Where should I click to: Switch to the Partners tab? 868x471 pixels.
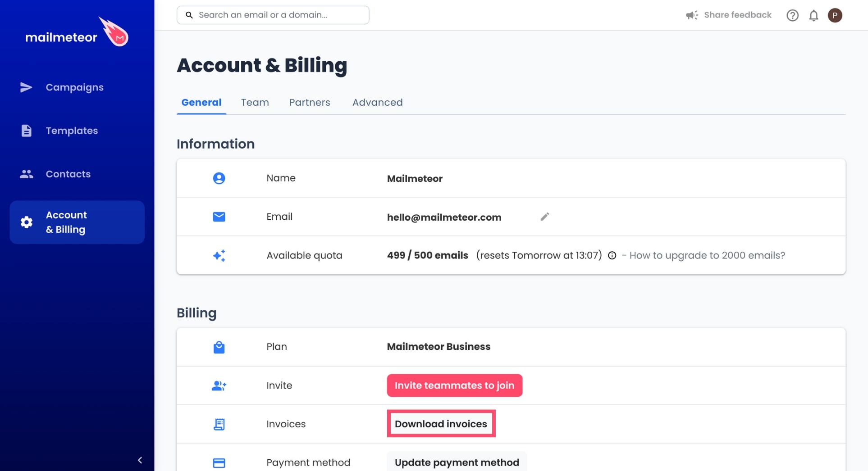310,103
